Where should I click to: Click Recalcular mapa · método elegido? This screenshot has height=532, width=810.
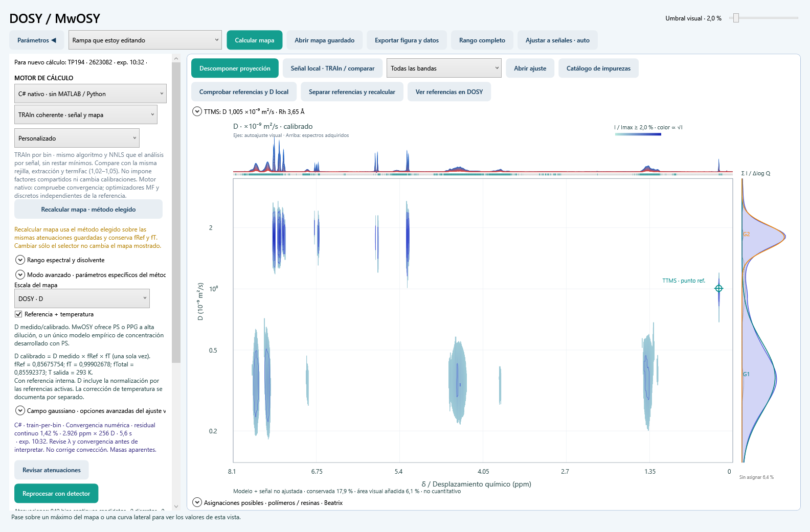click(88, 209)
